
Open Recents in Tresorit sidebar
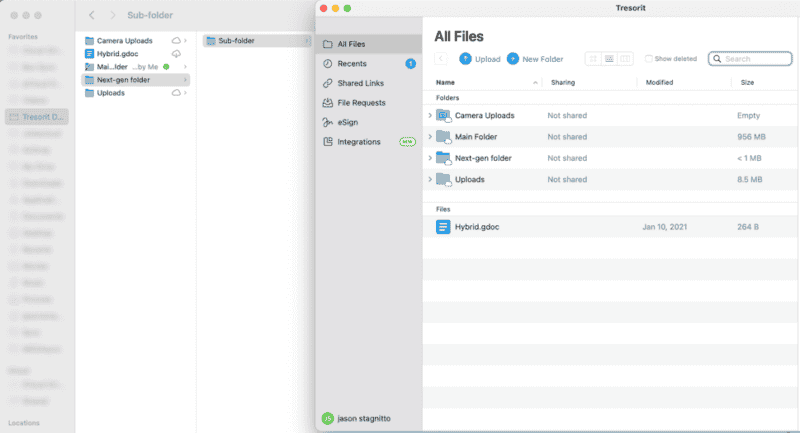[x=368, y=64]
